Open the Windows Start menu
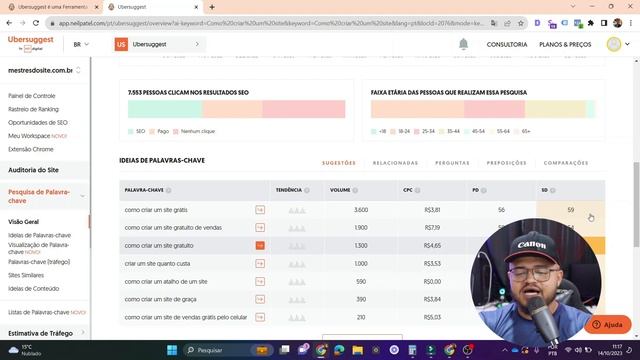Viewport: 640px width, 360px height. pyautogui.click(x=172, y=350)
